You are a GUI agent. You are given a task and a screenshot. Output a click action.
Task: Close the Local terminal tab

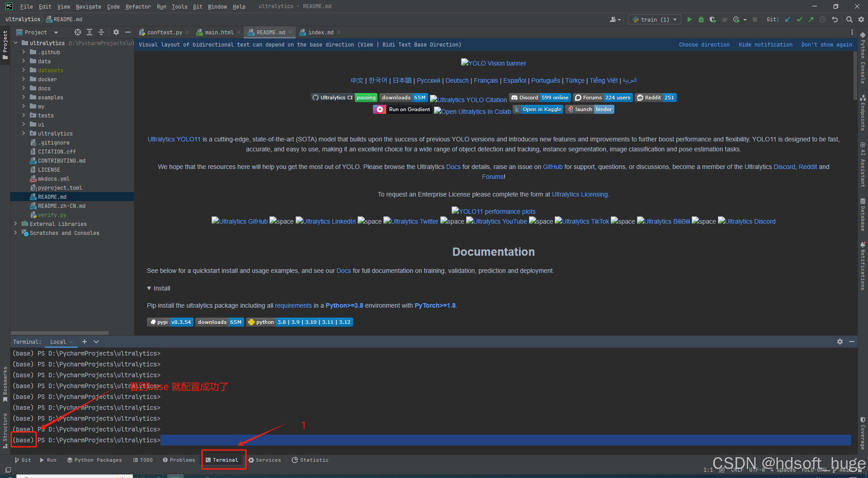pos(71,342)
